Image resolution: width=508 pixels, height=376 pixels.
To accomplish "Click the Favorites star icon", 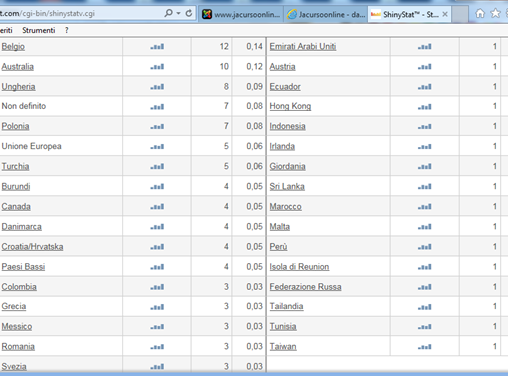I will 496,14.
